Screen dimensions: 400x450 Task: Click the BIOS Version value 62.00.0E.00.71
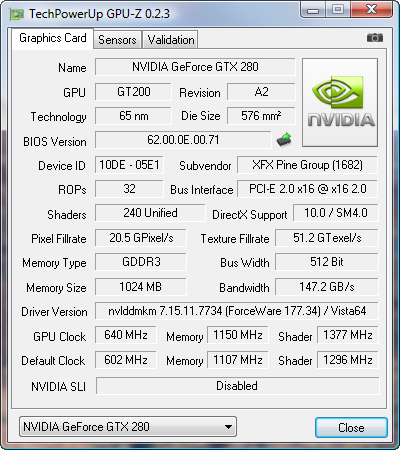pyautogui.click(x=183, y=140)
